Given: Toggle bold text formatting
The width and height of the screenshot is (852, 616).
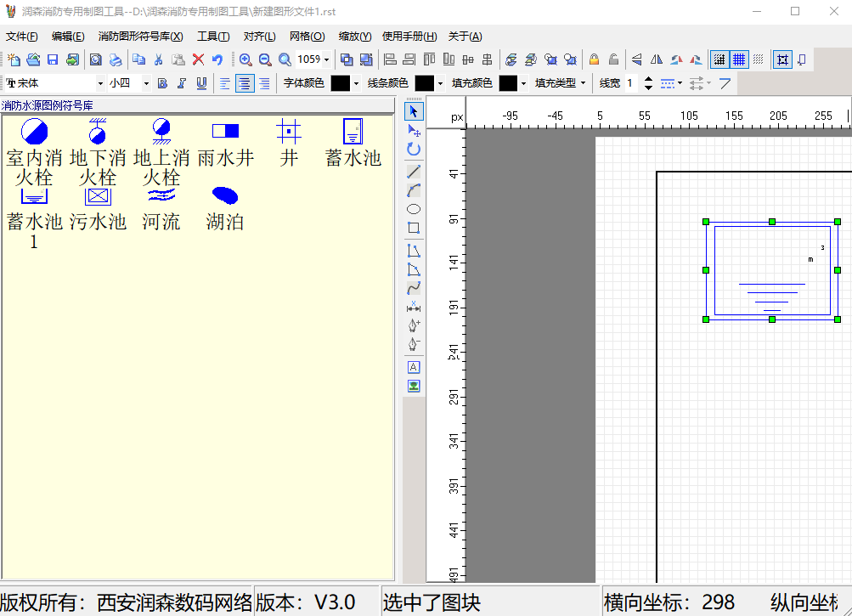Looking at the screenshot, I should pyautogui.click(x=162, y=83).
